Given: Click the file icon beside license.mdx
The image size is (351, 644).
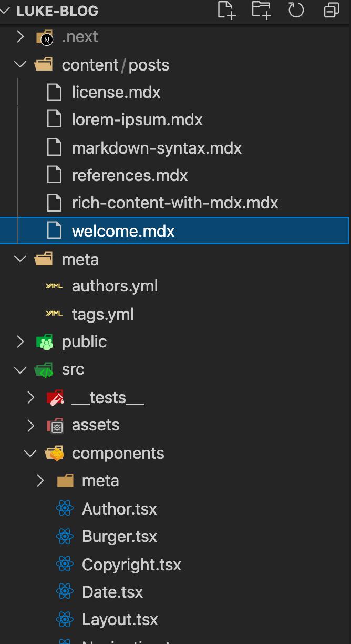Looking at the screenshot, I should (54, 92).
